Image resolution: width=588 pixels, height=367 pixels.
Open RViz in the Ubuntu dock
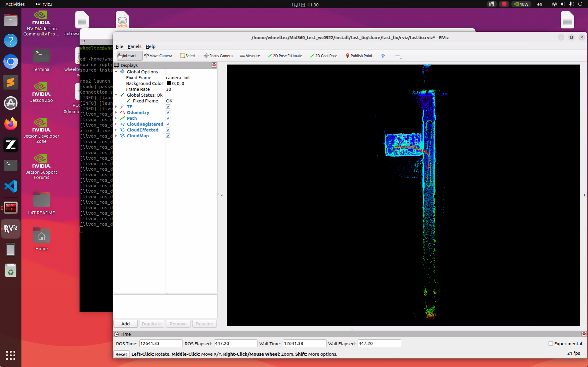(11, 228)
